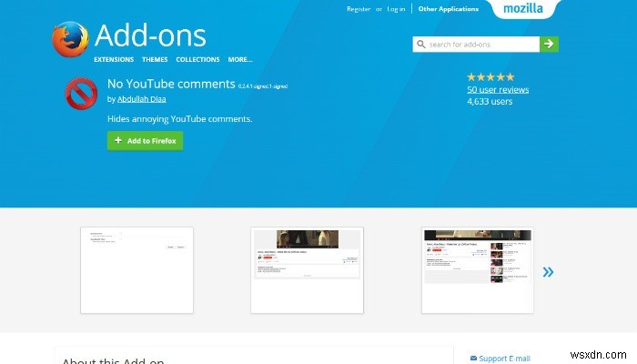Install with Add to Firefox button
The image size is (637, 364).
click(145, 140)
